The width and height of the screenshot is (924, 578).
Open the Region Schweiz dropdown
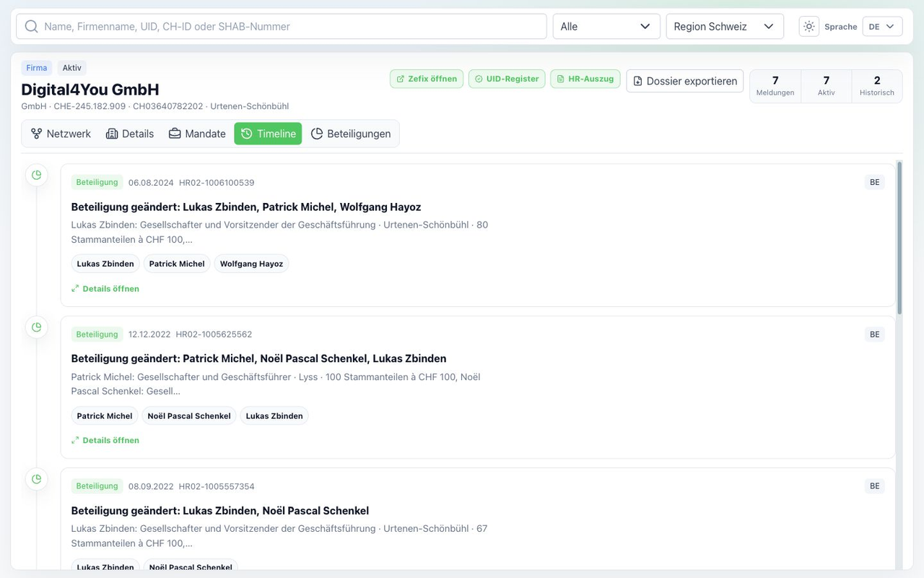725,27
